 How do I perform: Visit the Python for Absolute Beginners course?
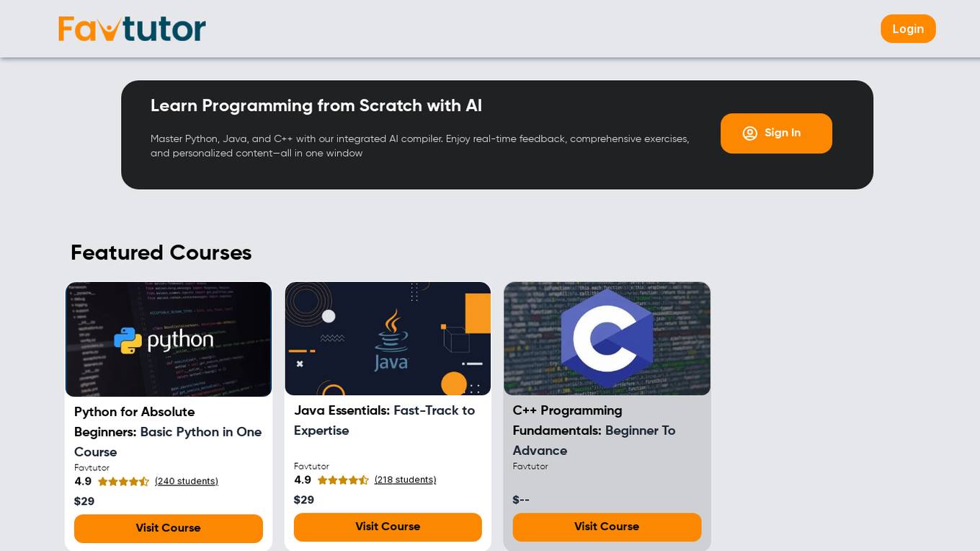tap(169, 529)
